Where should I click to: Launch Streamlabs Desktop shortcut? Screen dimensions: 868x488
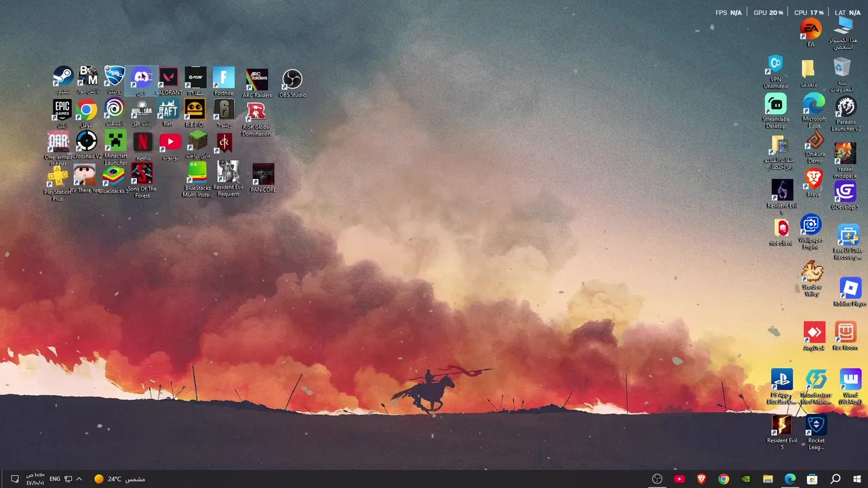(x=776, y=110)
